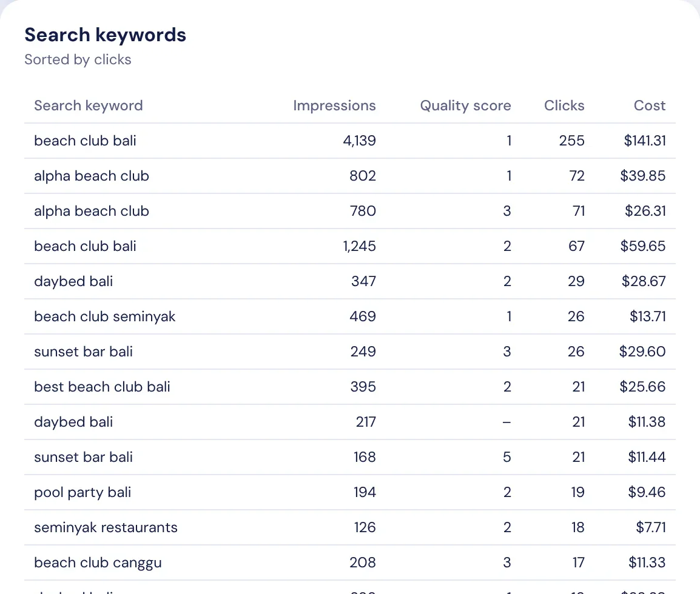Viewport: 700px width, 594px height.
Task: Click the $11.33 cost cell
Action: pyautogui.click(x=647, y=562)
